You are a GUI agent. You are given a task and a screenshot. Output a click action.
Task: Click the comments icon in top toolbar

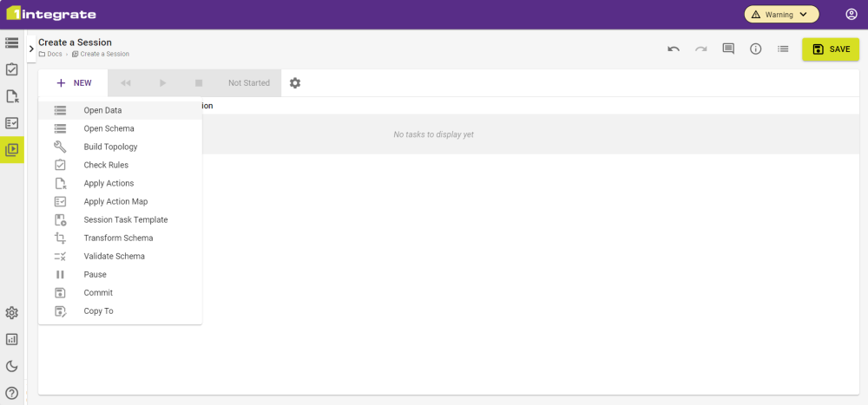[x=728, y=49]
